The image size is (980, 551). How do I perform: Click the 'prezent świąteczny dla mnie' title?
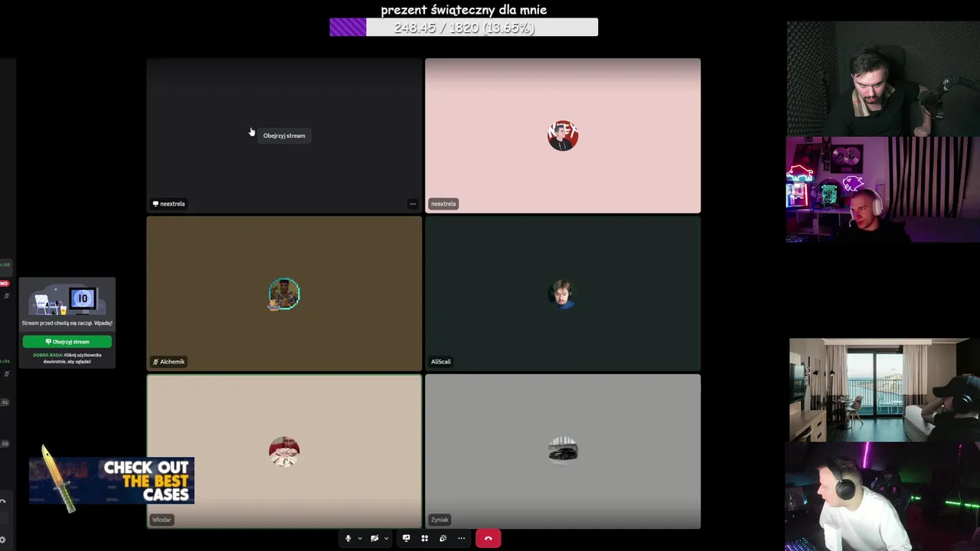pos(464,10)
